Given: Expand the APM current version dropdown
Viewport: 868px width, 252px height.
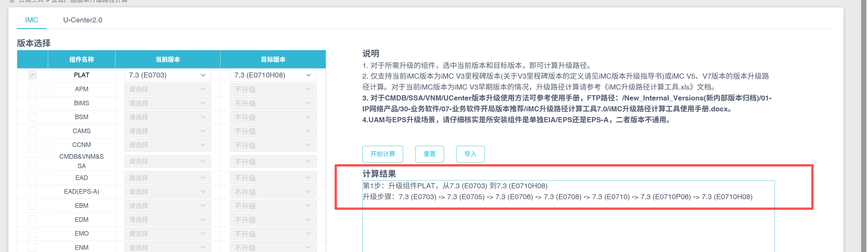Looking at the screenshot, I should tap(168, 89).
